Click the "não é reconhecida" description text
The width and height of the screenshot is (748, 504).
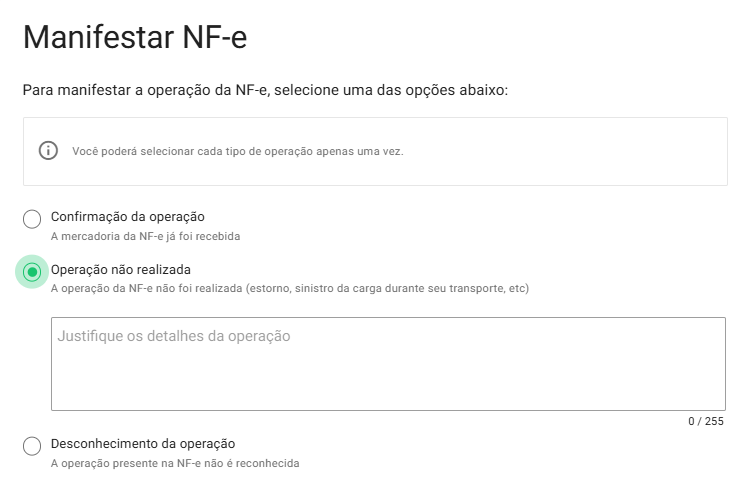pos(250,463)
